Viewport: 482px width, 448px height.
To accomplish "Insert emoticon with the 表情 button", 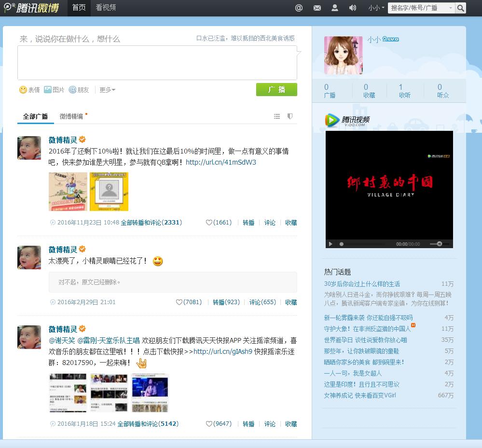I will coord(29,90).
